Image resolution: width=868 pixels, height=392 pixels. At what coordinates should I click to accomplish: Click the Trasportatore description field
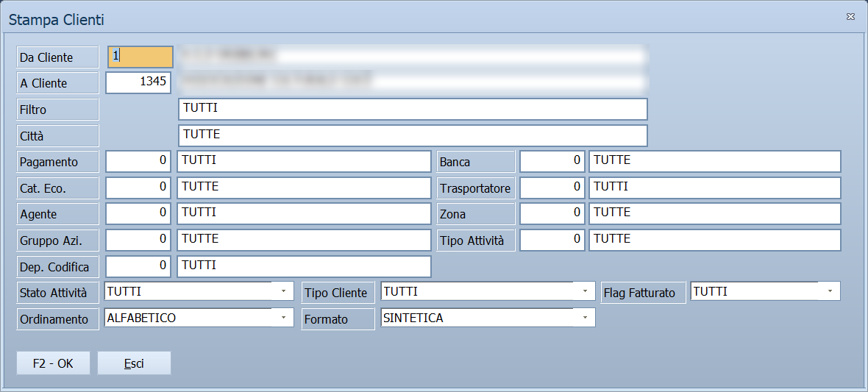pos(715,188)
